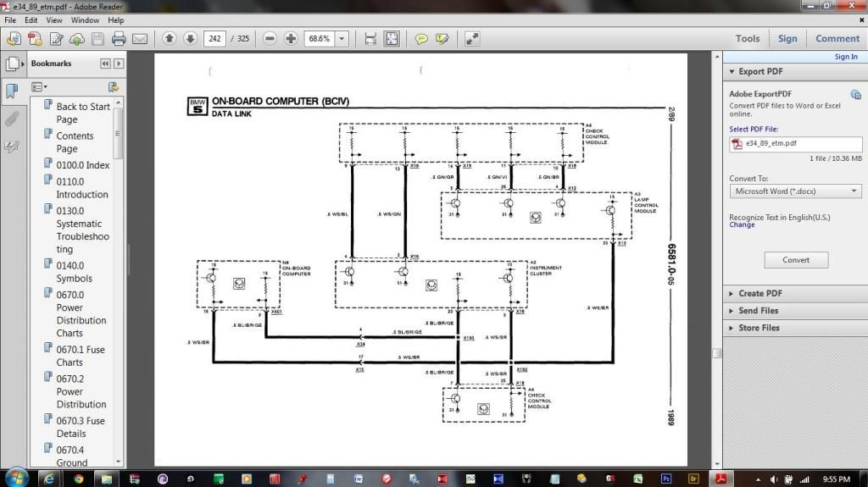Click the volume speaker tray icon
The height and width of the screenshot is (487, 868).
(x=774, y=479)
